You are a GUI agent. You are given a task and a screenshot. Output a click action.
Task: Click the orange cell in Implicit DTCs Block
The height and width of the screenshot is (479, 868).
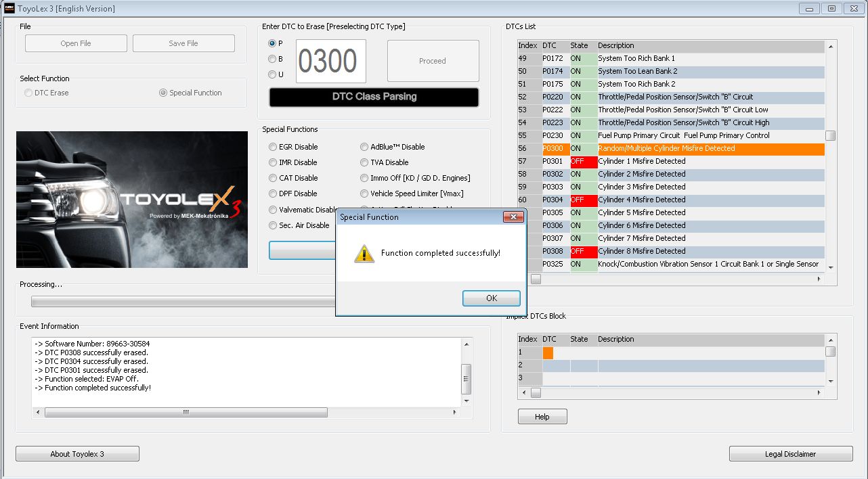pos(548,352)
